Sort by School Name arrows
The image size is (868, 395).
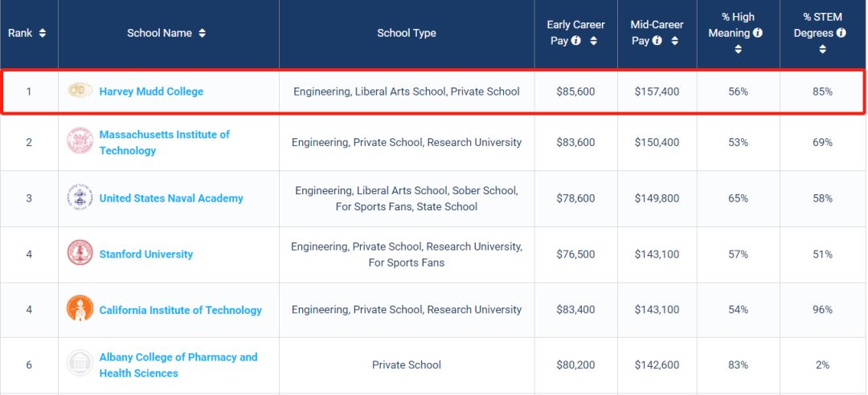click(x=202, y=33)
